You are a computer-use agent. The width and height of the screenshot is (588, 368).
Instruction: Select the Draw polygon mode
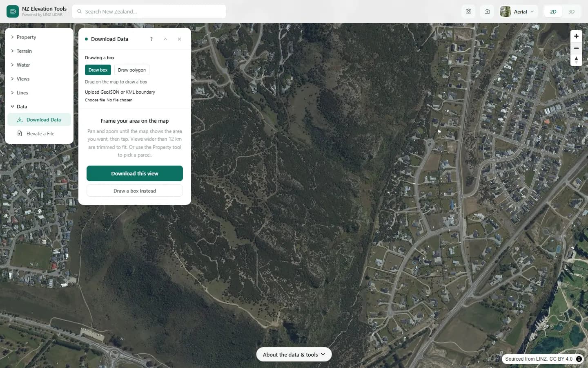click(132, 70)
